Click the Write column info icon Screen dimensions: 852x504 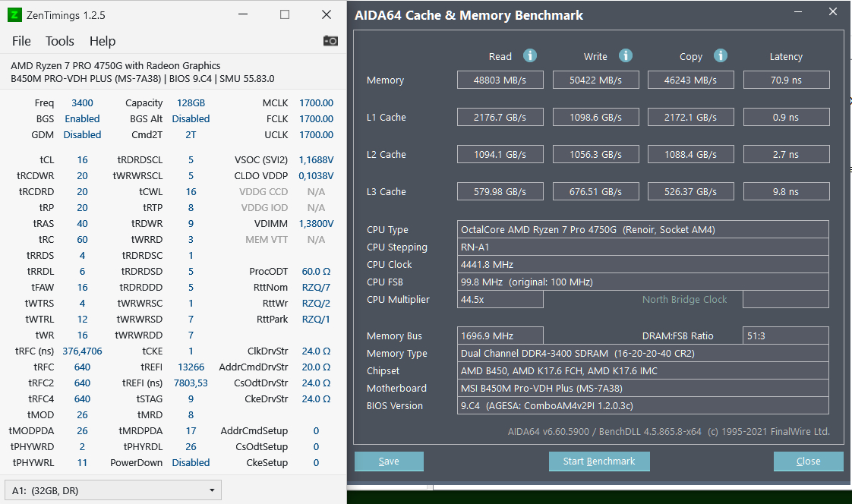[x=626, y=55]
